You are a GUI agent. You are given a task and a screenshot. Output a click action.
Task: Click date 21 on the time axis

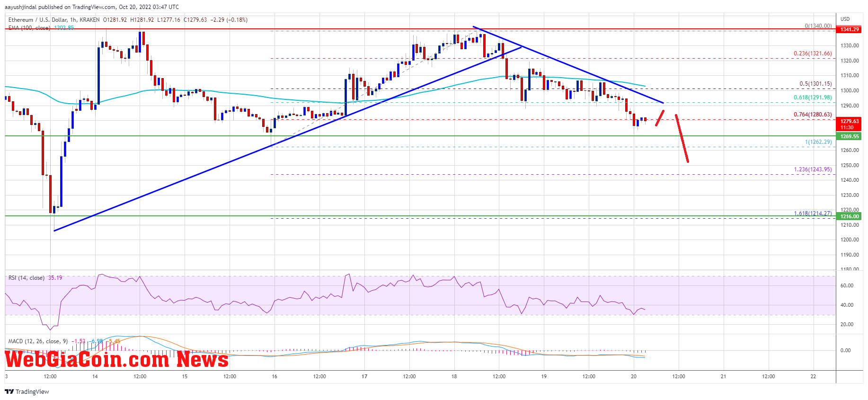[723, 377]
